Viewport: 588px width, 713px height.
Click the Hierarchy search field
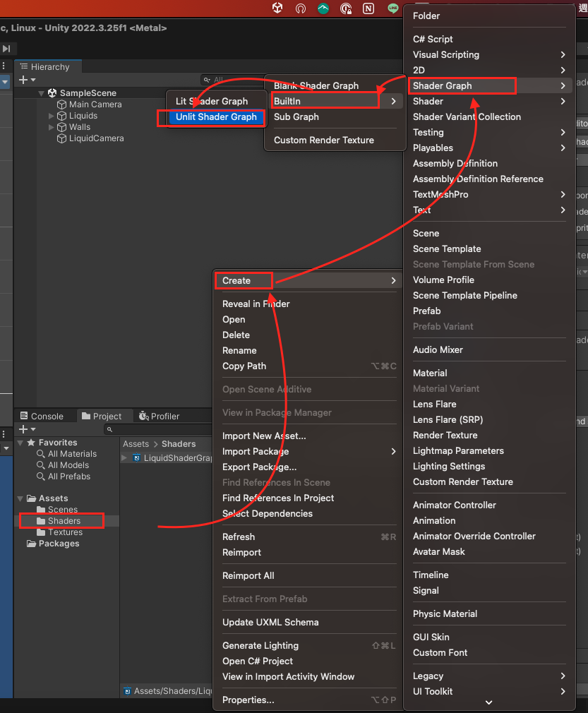coord(232,80)
